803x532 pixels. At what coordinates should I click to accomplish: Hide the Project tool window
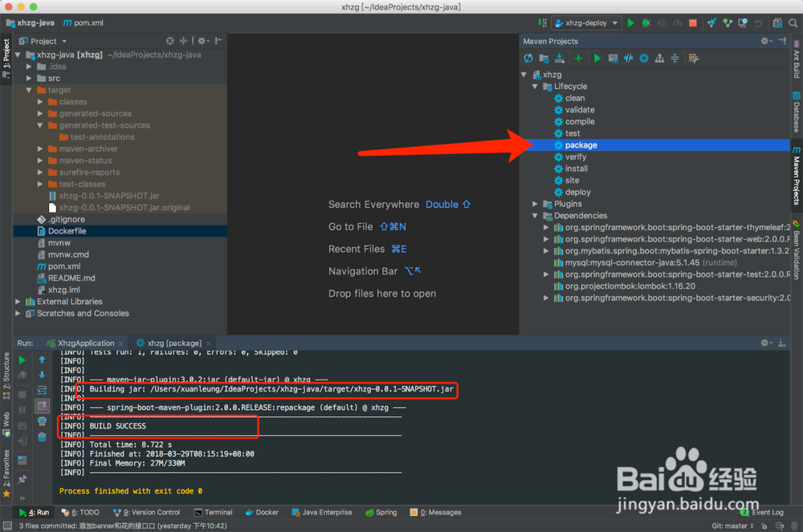coord(218,41)
